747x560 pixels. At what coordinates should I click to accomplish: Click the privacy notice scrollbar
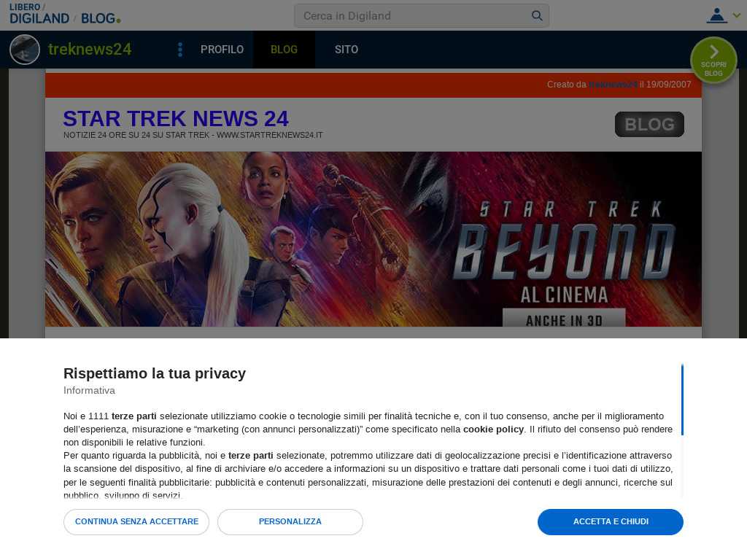click(x=682, y=400)
